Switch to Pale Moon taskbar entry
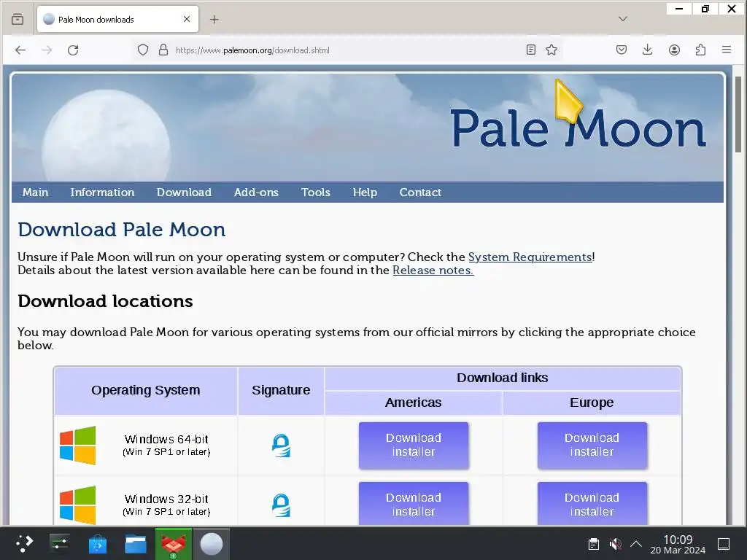This screenshot has height=560, width=747. tap(211, 543)
